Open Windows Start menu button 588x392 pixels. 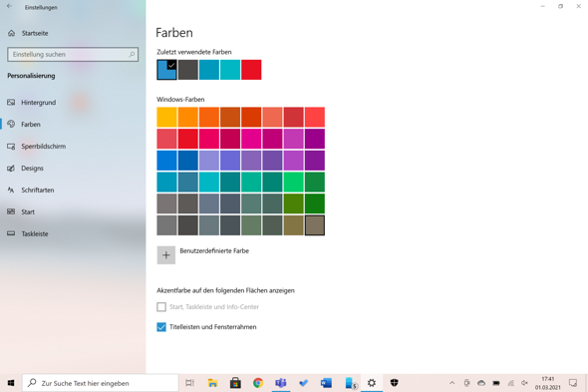click(x=11, y=383)
